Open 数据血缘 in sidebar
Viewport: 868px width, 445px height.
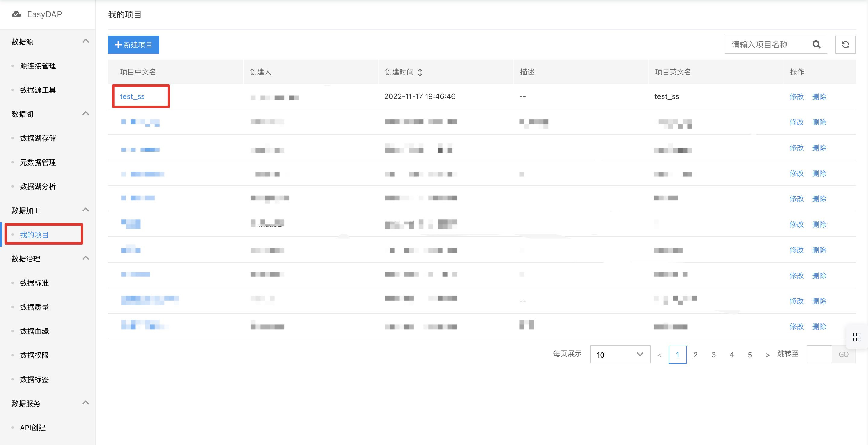[x=34, y=331]
